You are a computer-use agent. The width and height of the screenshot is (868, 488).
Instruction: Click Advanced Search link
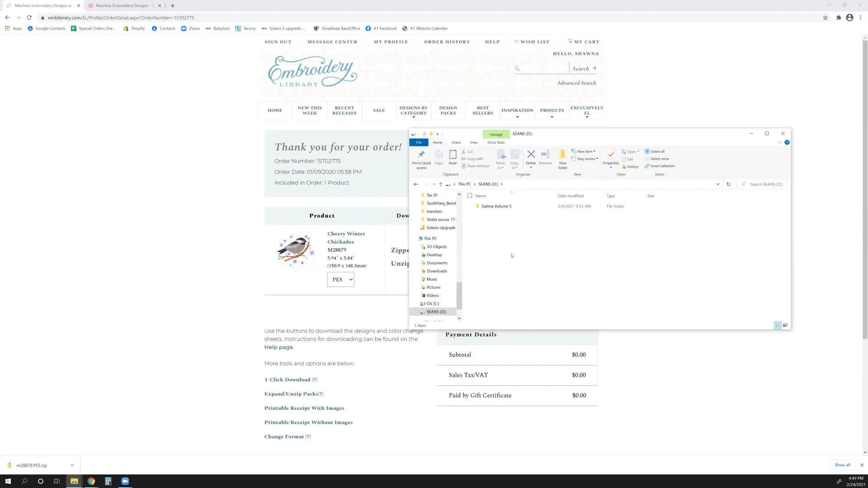(576, 83)
